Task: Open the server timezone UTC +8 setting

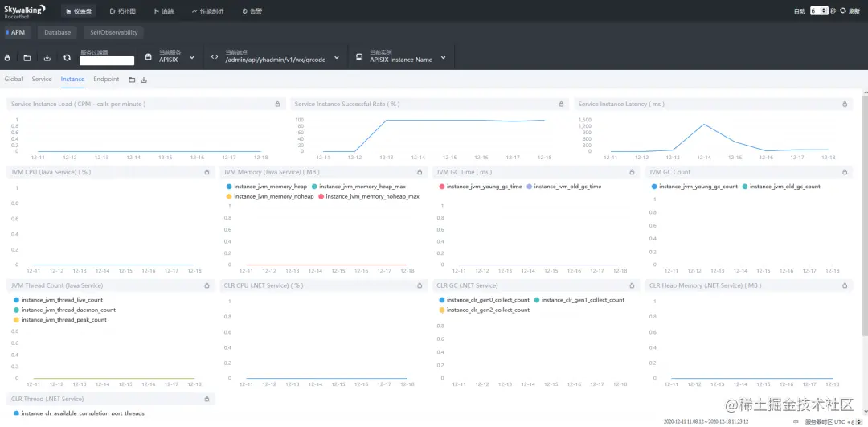Action: [832, 421]
